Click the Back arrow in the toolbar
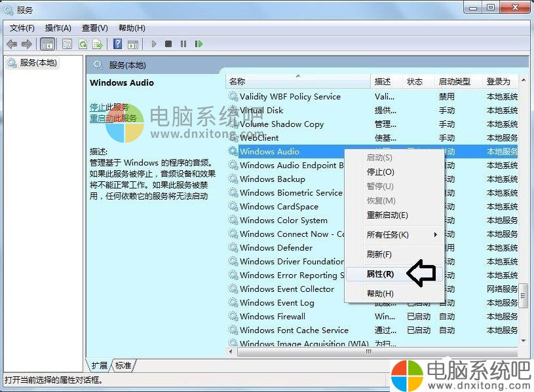The height and width of the screenshot is (392, 534). 12,44
